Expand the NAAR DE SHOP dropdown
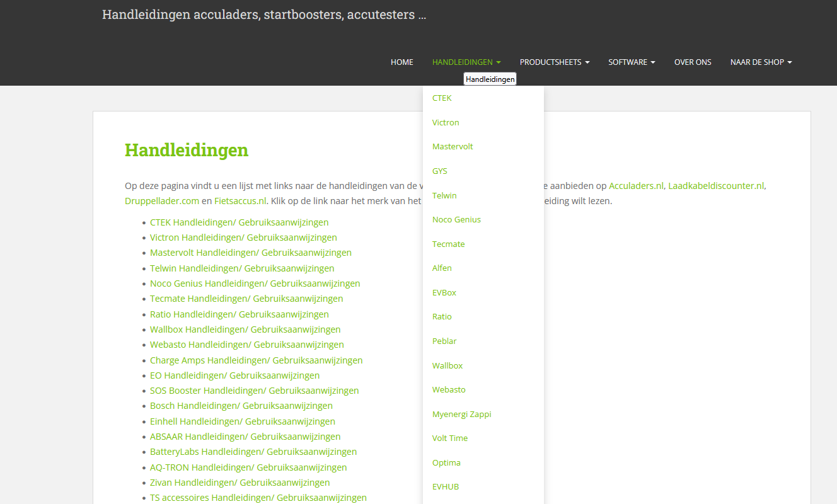This screenshot has width=837, height=504. coord(761,62)
